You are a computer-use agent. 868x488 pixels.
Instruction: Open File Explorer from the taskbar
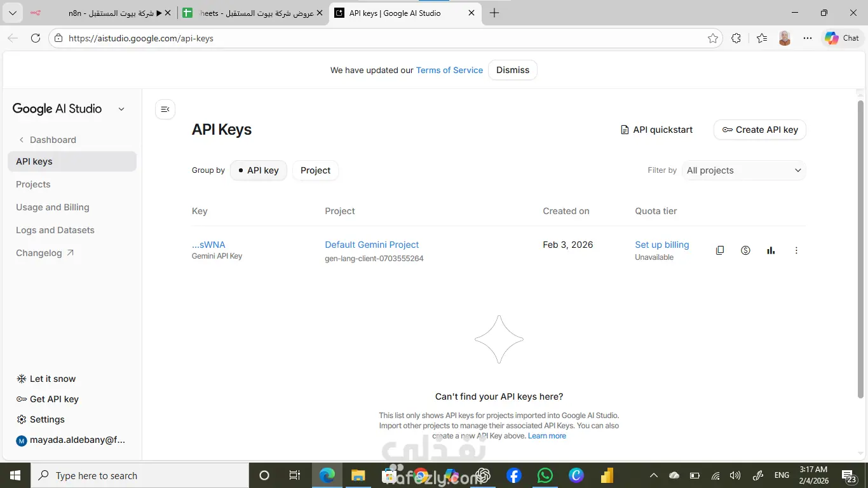coord(358,475)
